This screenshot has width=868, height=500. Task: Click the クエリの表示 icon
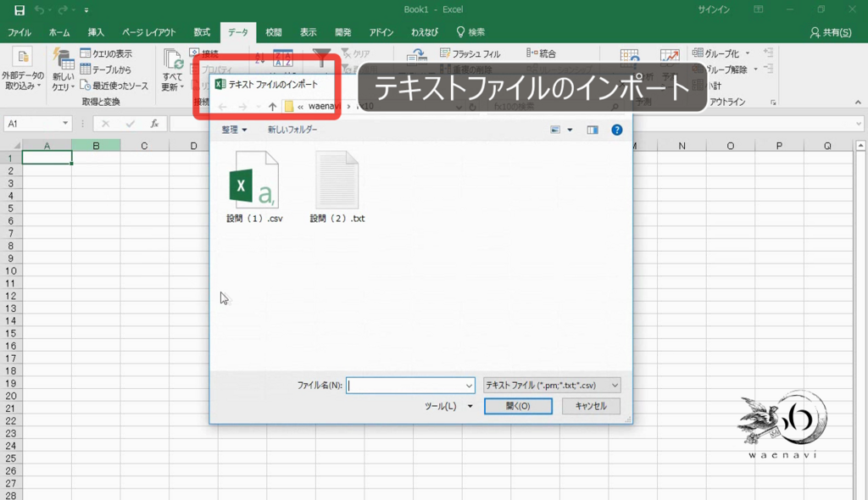pos(86,53)
